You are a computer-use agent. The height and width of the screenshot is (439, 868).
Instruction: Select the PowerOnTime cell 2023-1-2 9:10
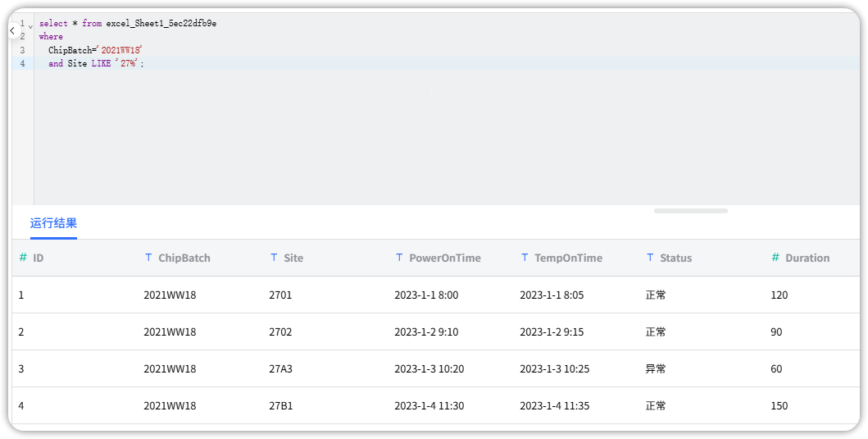tap(426, 332)
